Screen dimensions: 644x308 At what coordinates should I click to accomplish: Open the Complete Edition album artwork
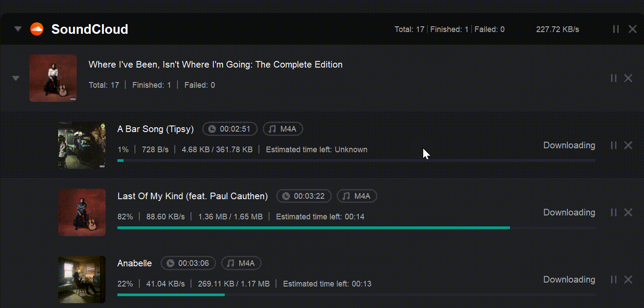53,78
